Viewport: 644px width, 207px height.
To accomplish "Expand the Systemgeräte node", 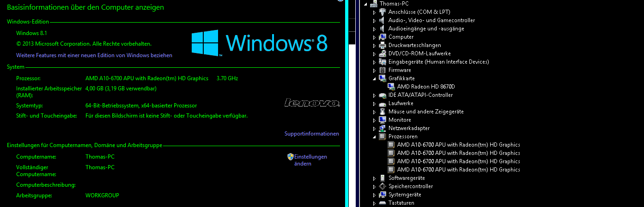I will [375, 195].
